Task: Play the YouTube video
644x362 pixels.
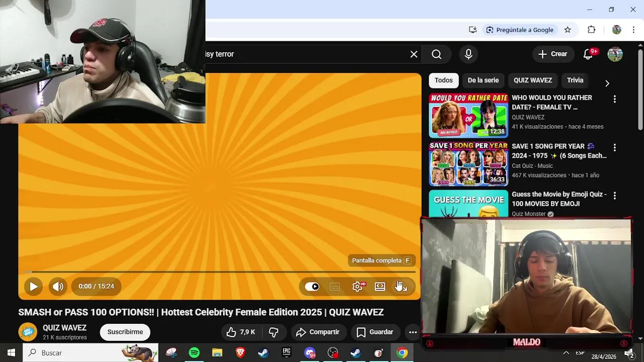Action: click(33, 287)
